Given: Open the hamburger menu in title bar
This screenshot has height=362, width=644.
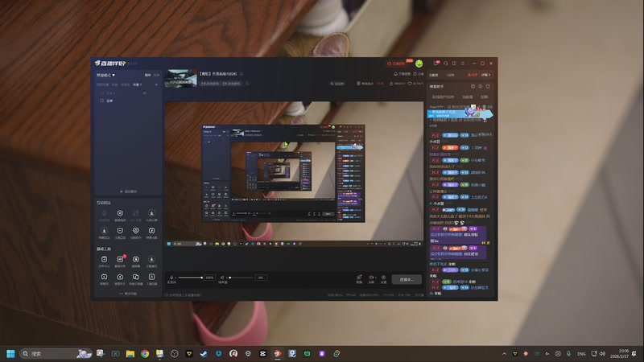Looking at the screenshot, I should tap(463, 64).
